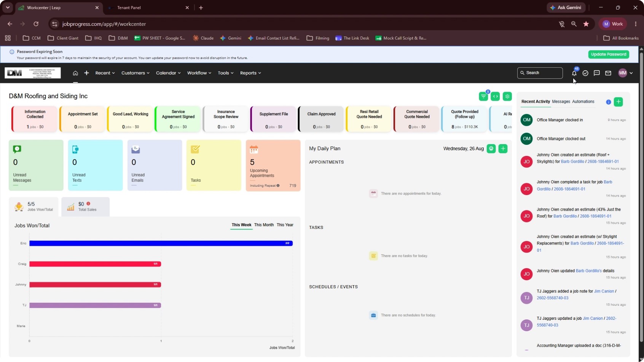Click the Total Sales chart icon
This screenshot has width=644, height=362.
(x=71, y=207)
